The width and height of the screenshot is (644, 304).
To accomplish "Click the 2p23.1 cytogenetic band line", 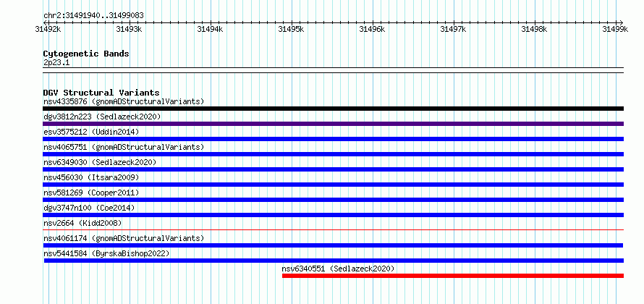I will (x=333, y=70).
